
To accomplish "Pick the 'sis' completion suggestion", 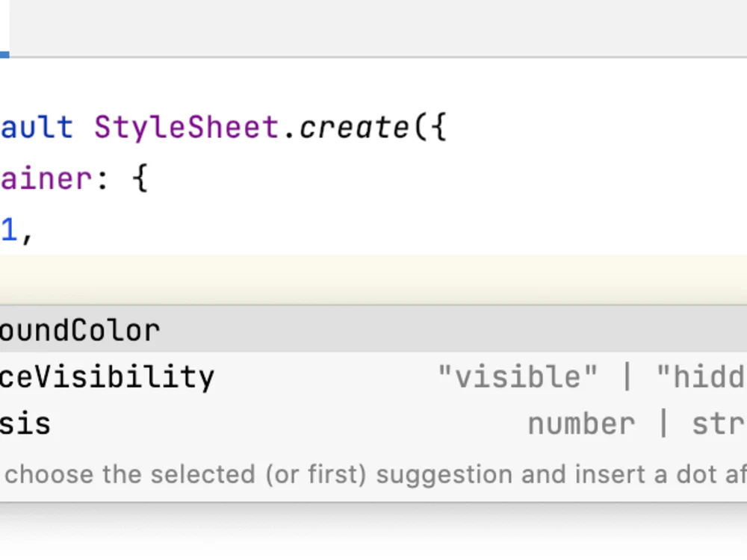I will click(373, 423).
